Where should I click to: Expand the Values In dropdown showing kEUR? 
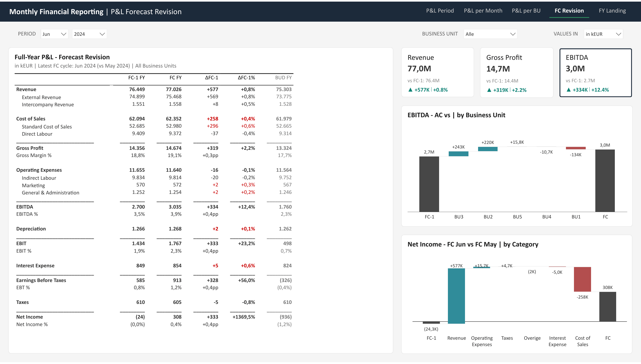(603, 34)
